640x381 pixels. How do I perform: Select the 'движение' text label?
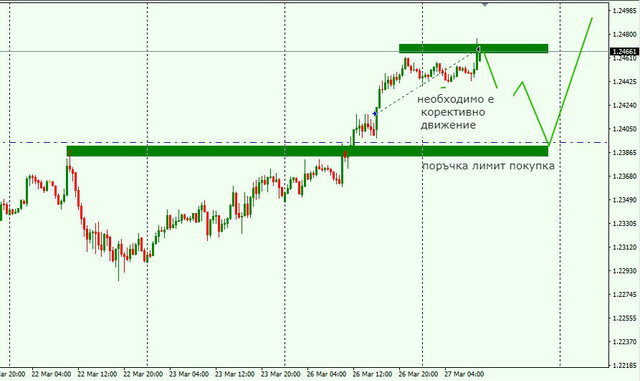448,125
